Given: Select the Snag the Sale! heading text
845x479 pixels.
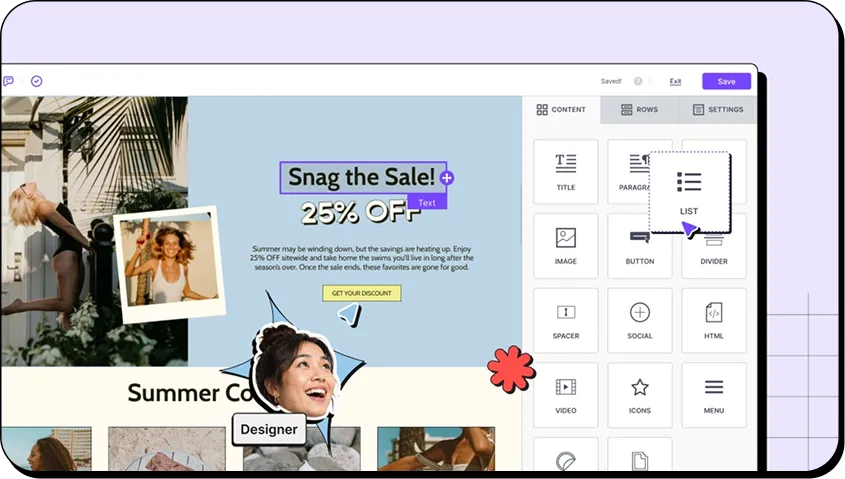Looking at the screenshot, I should click(362, 177).
